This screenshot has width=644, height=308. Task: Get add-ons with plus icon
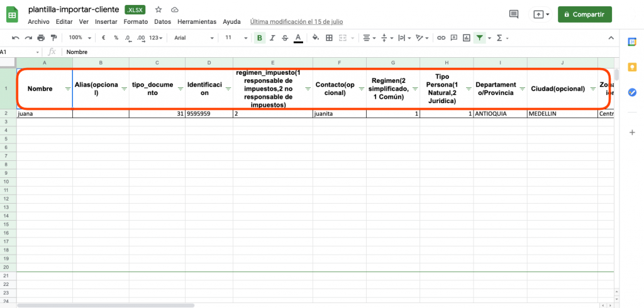point(633,132)
